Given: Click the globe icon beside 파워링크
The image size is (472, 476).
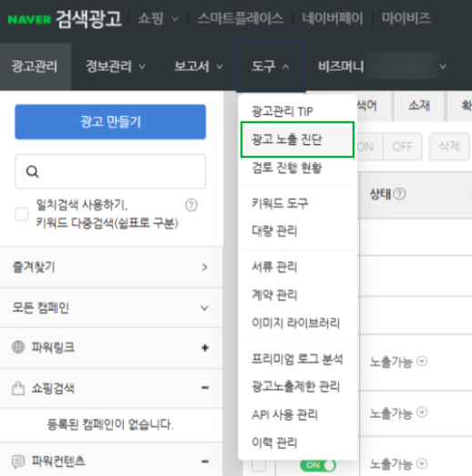Looking at the screenshot, I should (x=18, y=347).
